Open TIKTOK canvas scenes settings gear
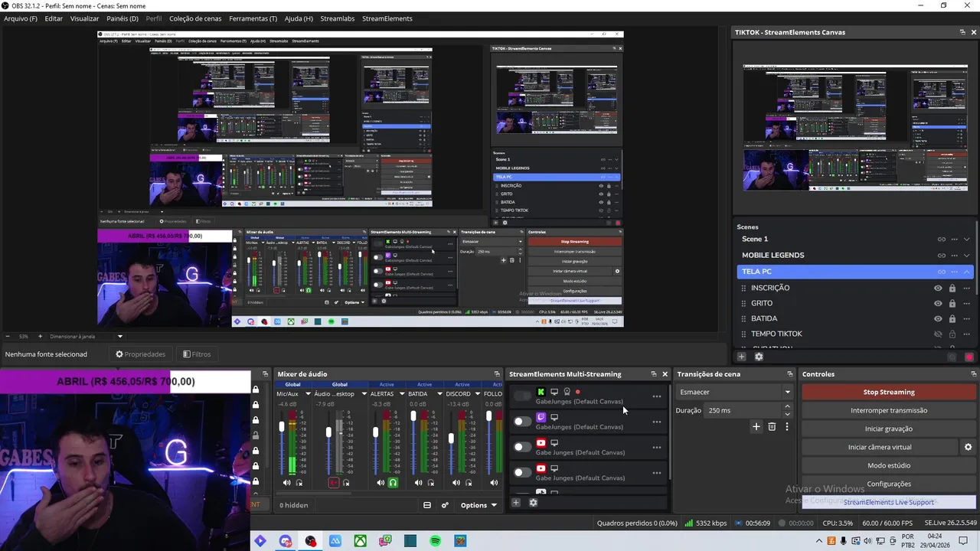This screenshot has width=980, height=551. 759,357
